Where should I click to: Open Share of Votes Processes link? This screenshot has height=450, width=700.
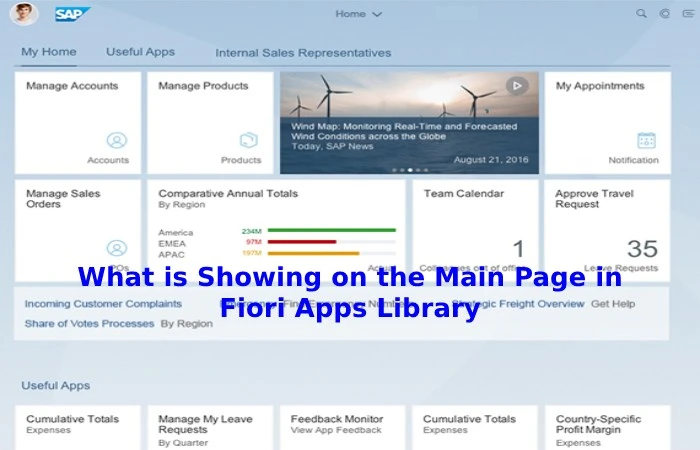click(x=89, y=324)
